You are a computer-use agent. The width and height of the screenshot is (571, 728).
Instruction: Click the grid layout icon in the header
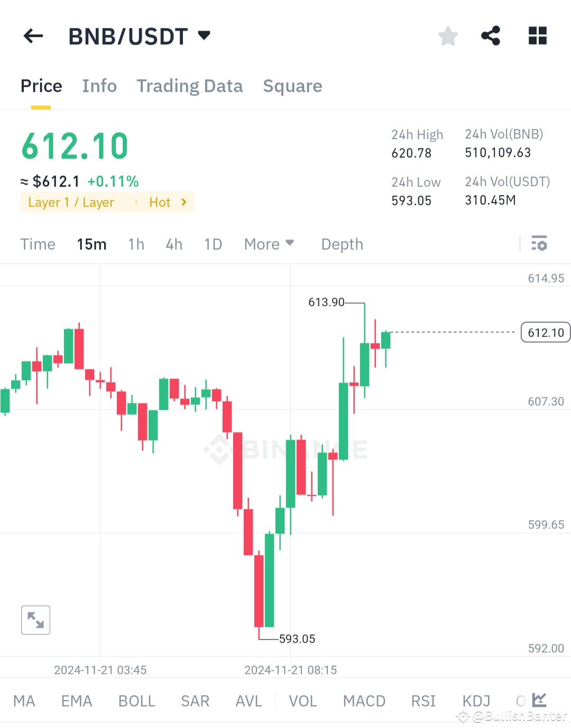pos(537,35)
